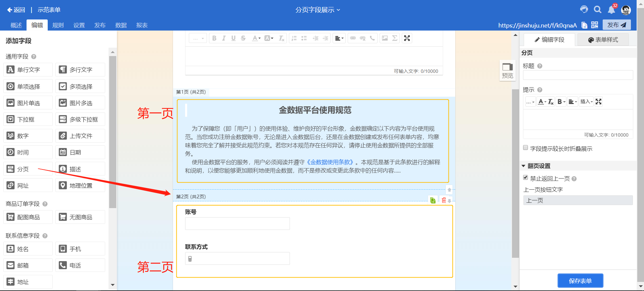This screenshot has height=291, width=644.
Task: Click the 账号 input box
Action: tap(237, 224)
